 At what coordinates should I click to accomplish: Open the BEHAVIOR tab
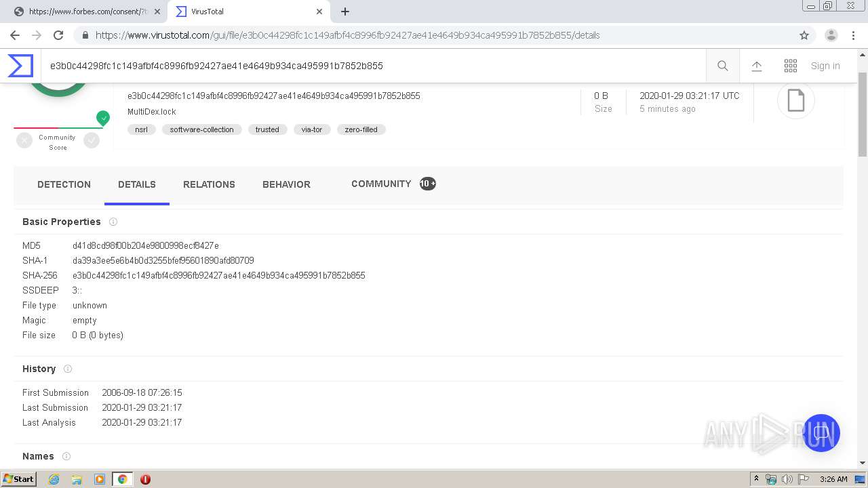[286, 184]
